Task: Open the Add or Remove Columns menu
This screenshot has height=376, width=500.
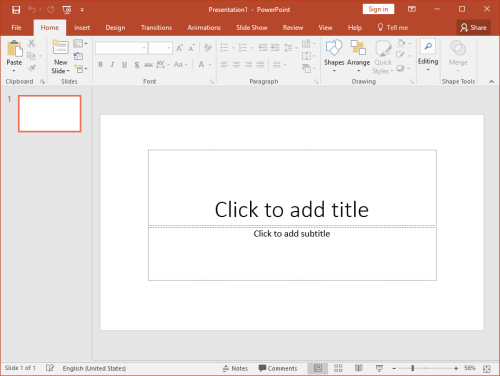Action: pyautogui.click(x=279, y=65)
